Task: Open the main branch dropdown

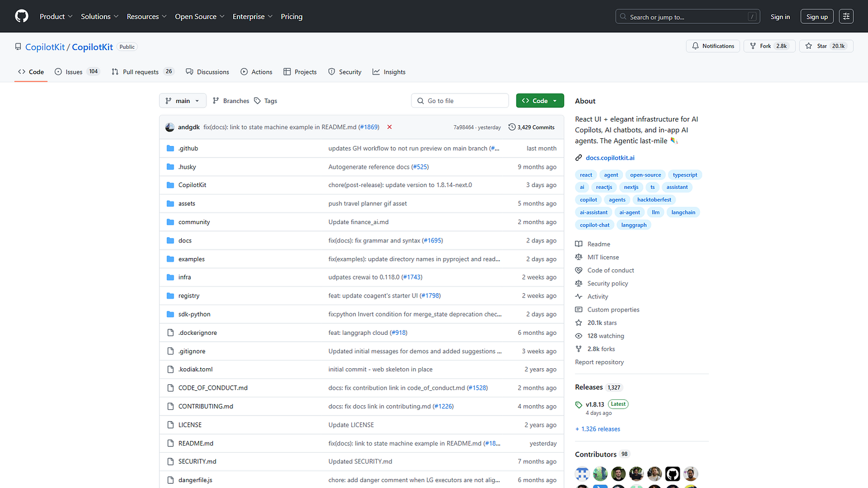Action: point(182,101)
